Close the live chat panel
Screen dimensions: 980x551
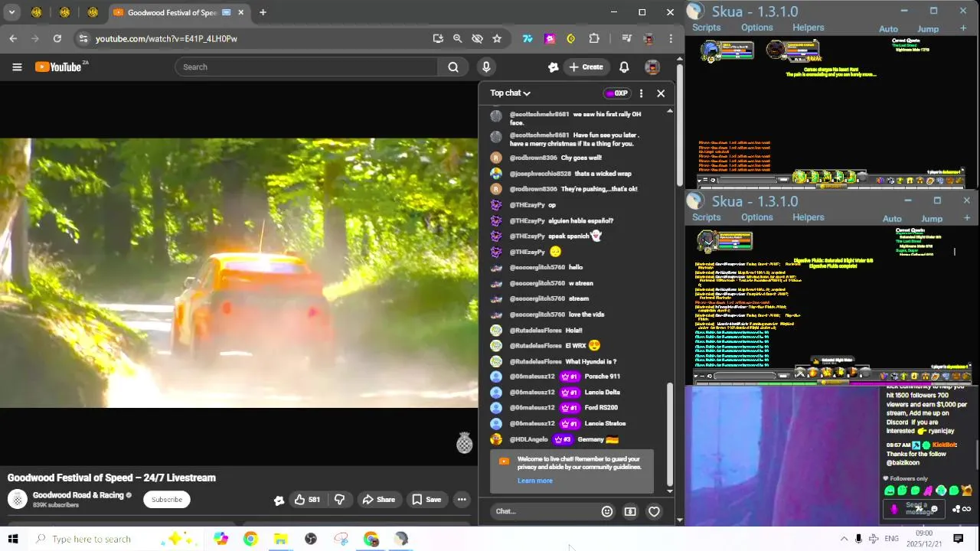pyautogui.click(x=661, y=93)
